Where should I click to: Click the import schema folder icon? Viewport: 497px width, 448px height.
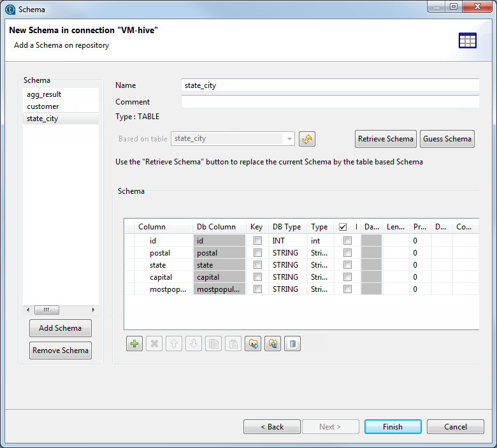click(253, 344)
